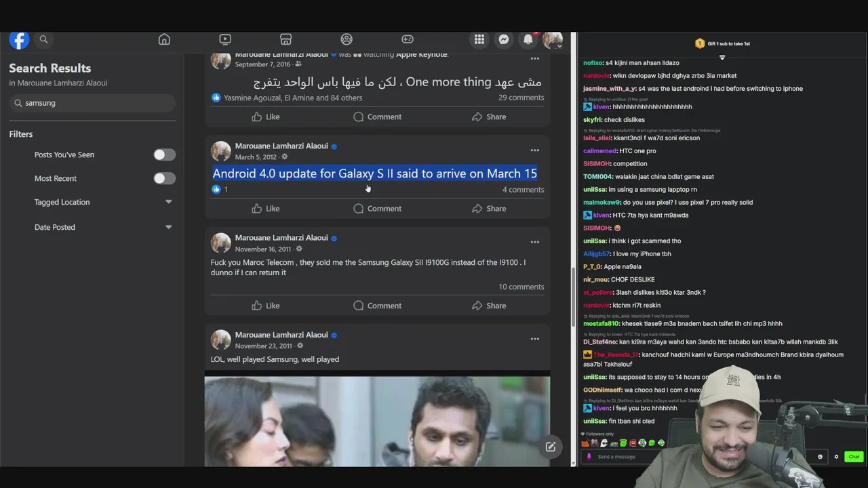Viewport: 868px width, 488px height.
Task: Click chat username 'GODhimself'
Action: (602, 390)
